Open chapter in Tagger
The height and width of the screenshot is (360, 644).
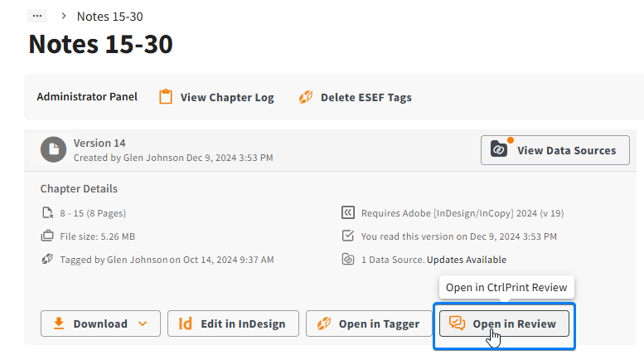(x=369, y=324)
